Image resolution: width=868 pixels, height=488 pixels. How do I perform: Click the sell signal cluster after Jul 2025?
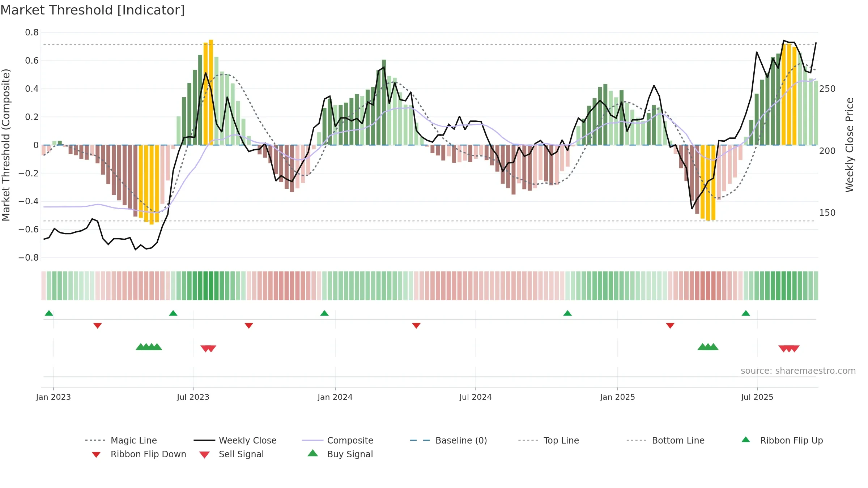coord(789,349)
